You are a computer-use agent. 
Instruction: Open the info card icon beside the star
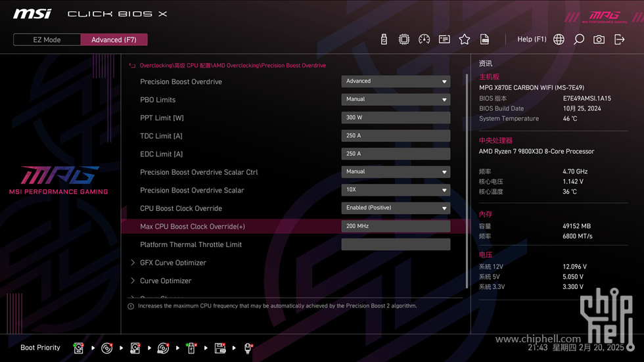(444, 39)
